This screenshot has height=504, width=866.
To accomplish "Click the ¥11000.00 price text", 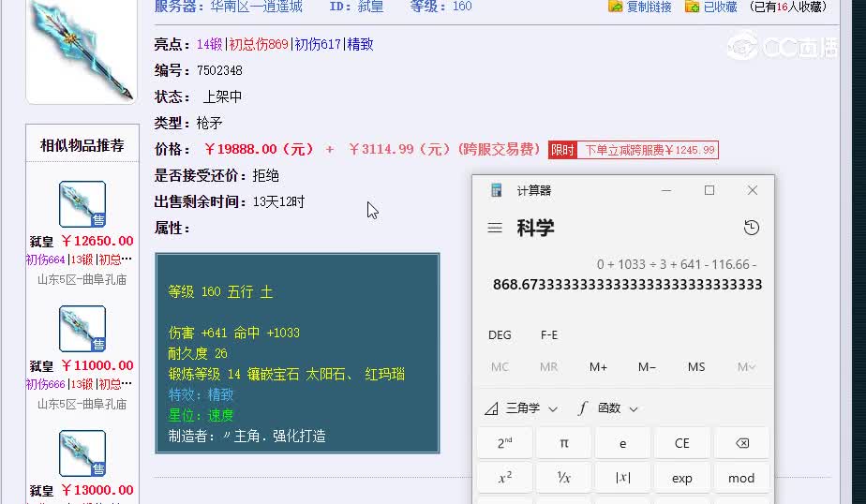I will click(x=97, y=366).
